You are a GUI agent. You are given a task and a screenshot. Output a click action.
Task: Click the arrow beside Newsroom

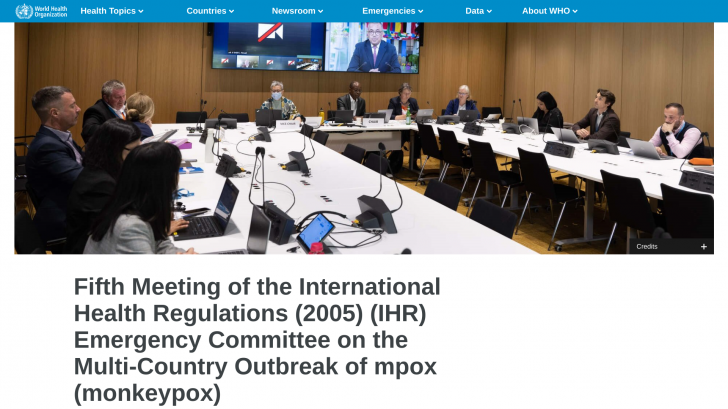pos(321,11)
